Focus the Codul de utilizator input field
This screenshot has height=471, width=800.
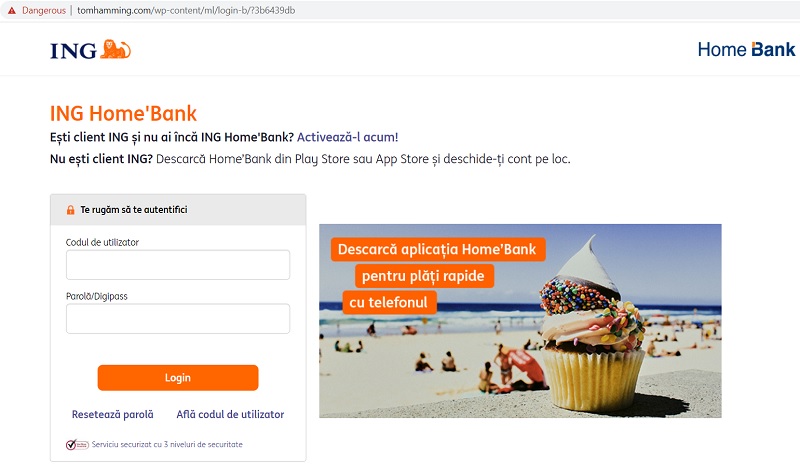pyautogui.click(x=178, y=264)
